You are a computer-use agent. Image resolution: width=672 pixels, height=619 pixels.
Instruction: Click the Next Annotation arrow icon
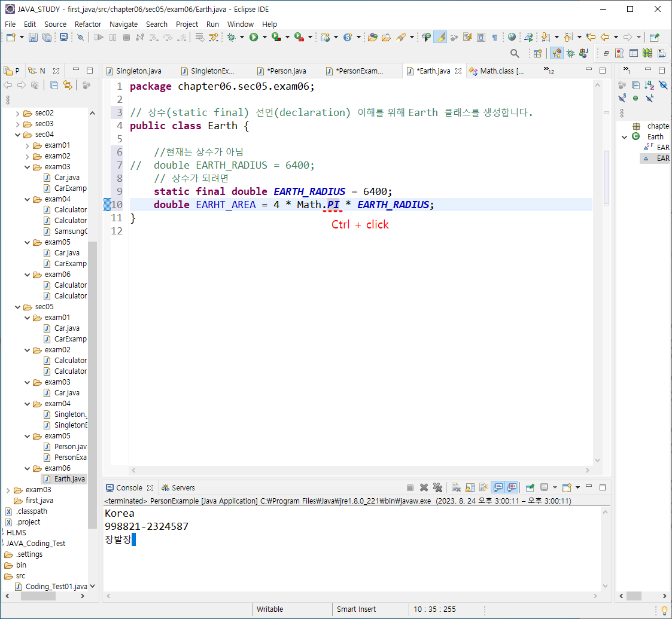(545, 38)
